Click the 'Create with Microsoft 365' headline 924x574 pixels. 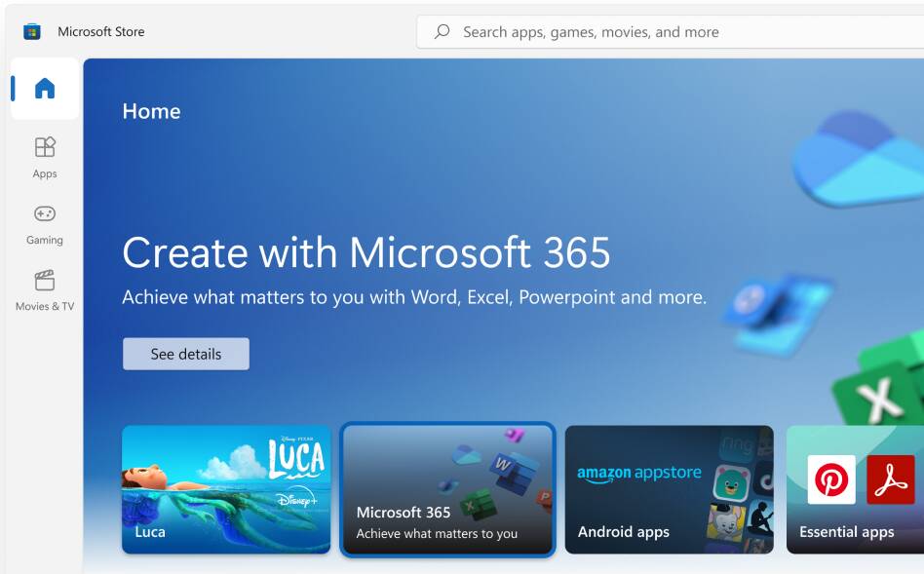(x=366, y=252)
